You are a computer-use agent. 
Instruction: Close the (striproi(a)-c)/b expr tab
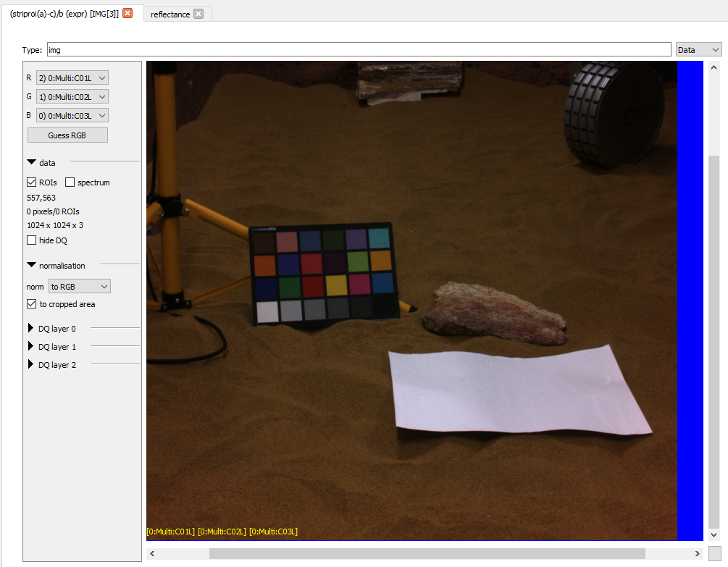click(127, 14)
